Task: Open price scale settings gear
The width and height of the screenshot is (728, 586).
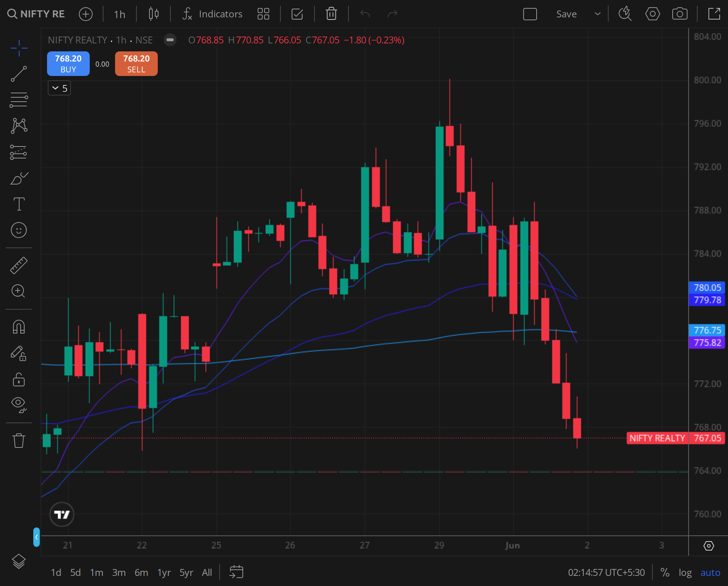Action: [x=708, y=545]
